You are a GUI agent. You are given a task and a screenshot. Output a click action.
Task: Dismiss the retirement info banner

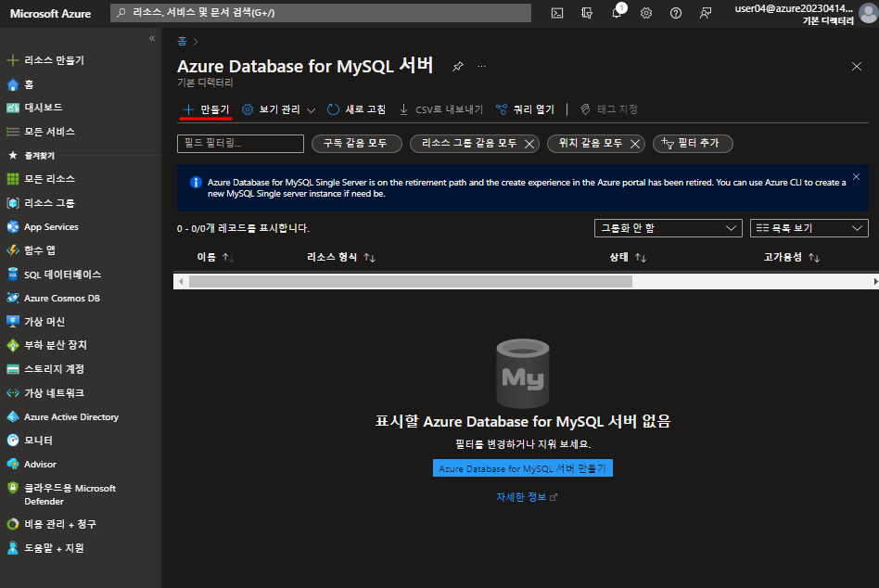click(x=856, y=176)
